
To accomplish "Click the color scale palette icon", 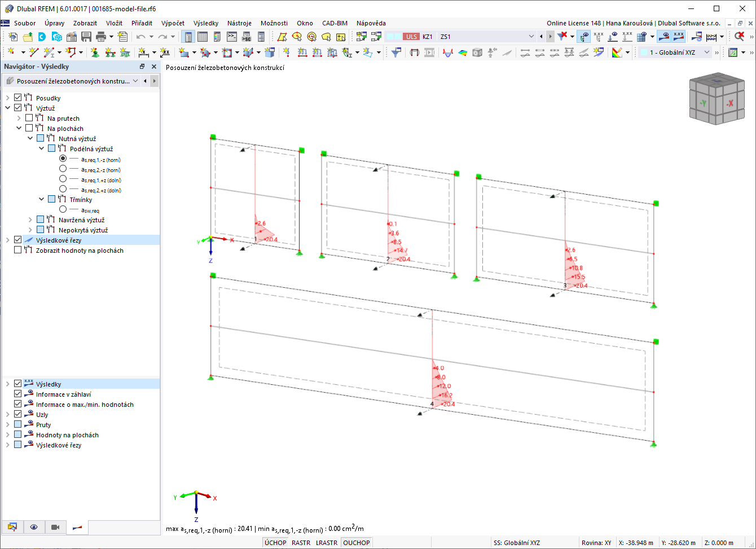I will (x=617, y=52).
